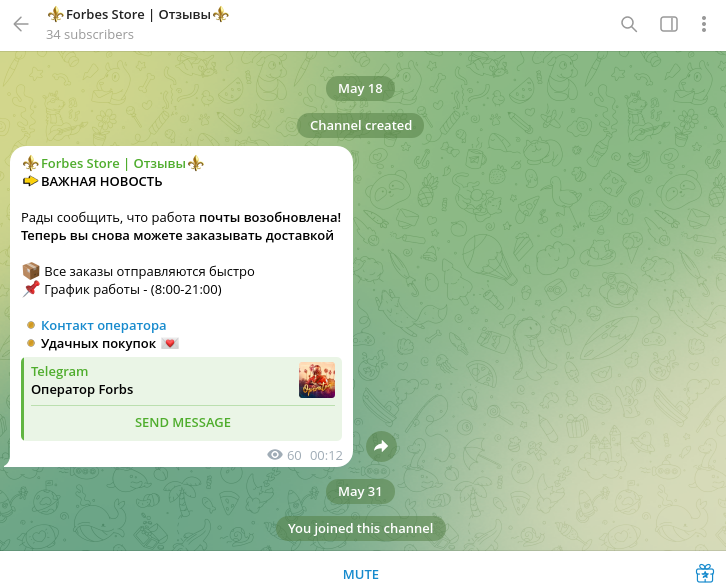
Task: Click the eye icon showing 60 views
Action: [275, 455]
